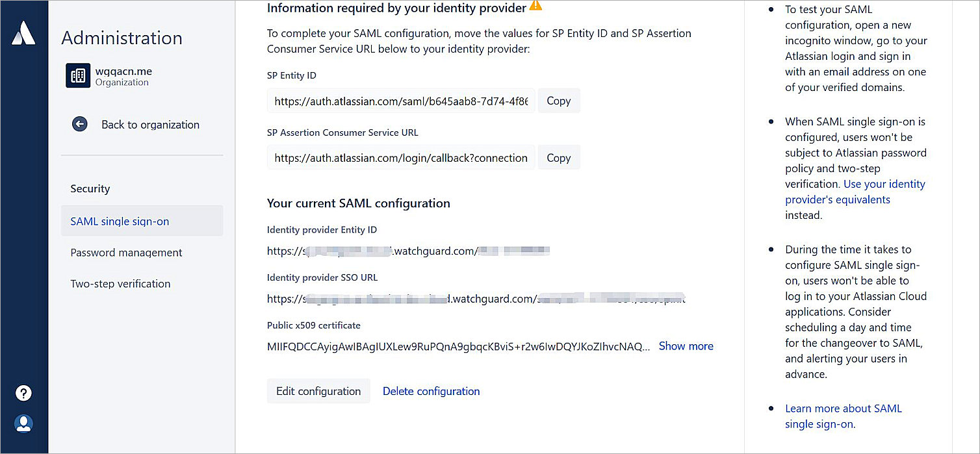Select Delete configuration
Image resolution: width=980 pixels, height=454 pixels.
coord(431,391)
